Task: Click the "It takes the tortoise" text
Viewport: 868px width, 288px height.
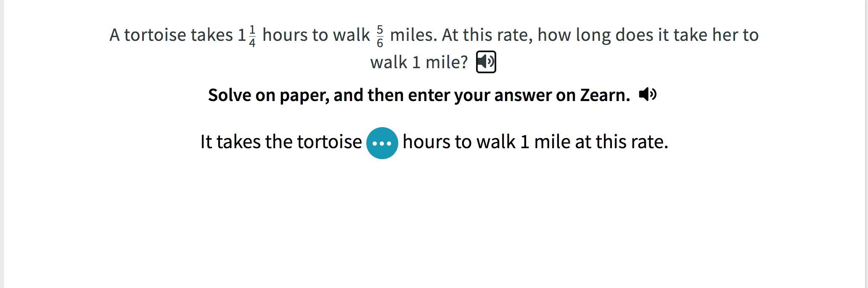Action: [x=281, y=142]
